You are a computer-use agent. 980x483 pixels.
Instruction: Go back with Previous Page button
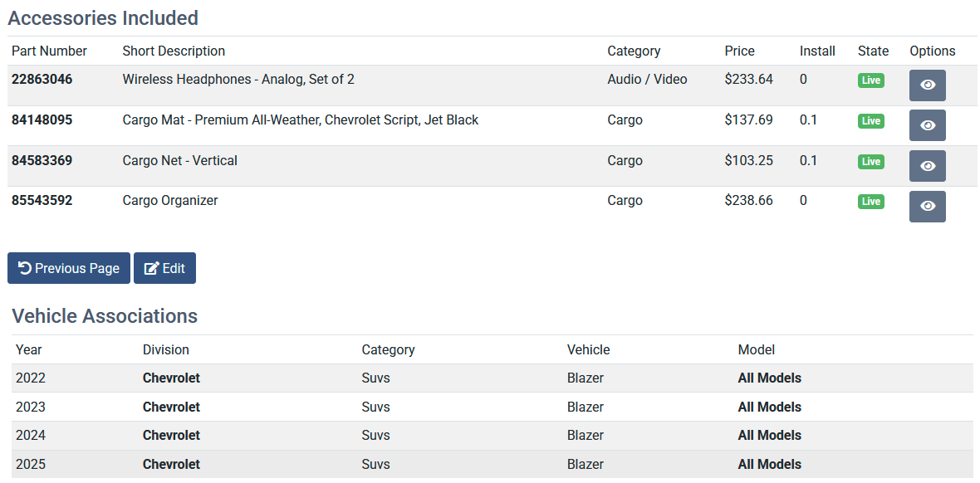click(x=69, y=268)
